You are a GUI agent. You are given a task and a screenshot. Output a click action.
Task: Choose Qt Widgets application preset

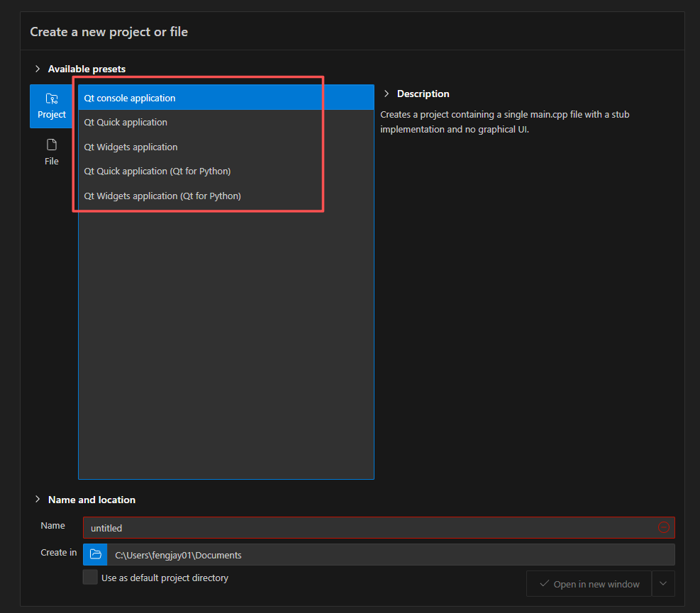226,147
